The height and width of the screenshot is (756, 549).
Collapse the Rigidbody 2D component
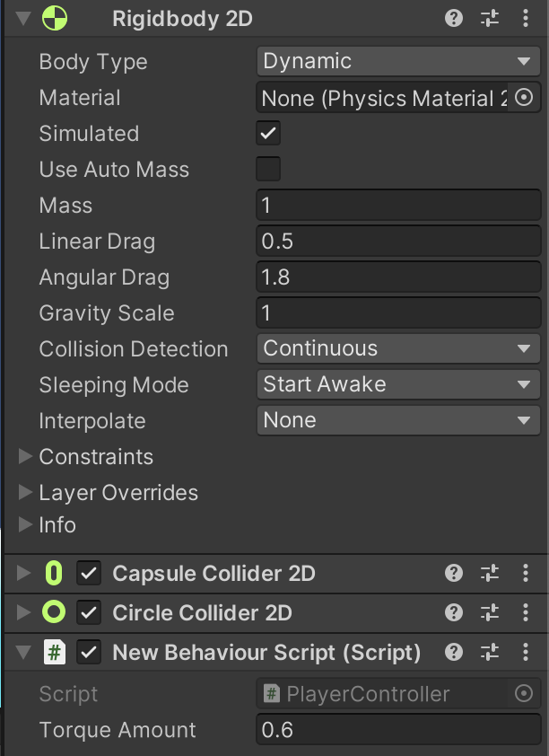pos(23,19)
